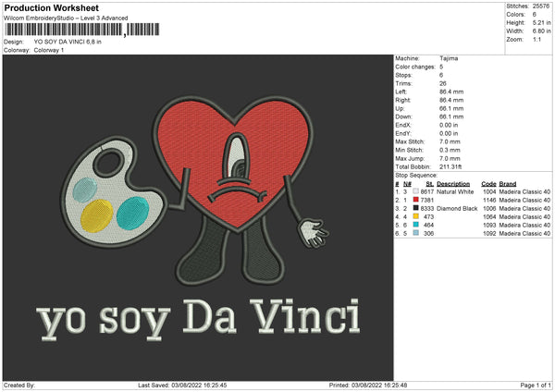Click design name 'YO SOY DA VINCI 6,8 in'
Screen dimensions: 555x392
(x=68, y=42)
